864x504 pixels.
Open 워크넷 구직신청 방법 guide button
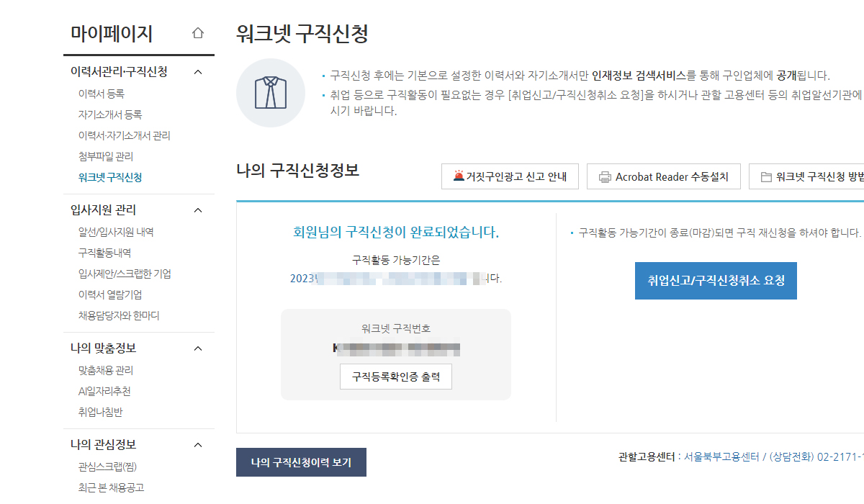[x=806, y=176]
